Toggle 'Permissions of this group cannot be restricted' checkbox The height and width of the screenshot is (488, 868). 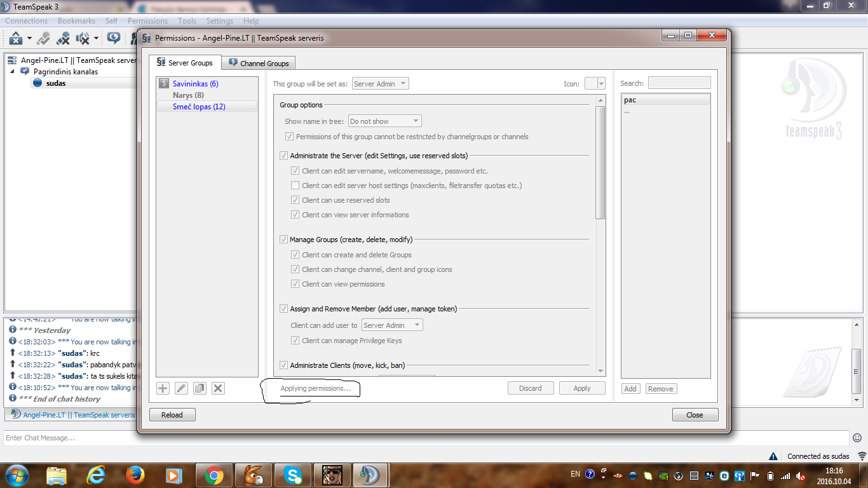[x=290, y=137]
